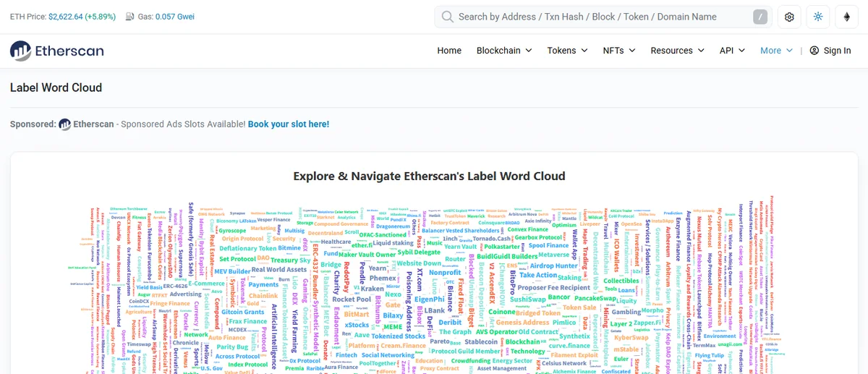This screenshot has width=868, height=374.
Task: Click the 'Convex Finance' label
Action: 528,229
